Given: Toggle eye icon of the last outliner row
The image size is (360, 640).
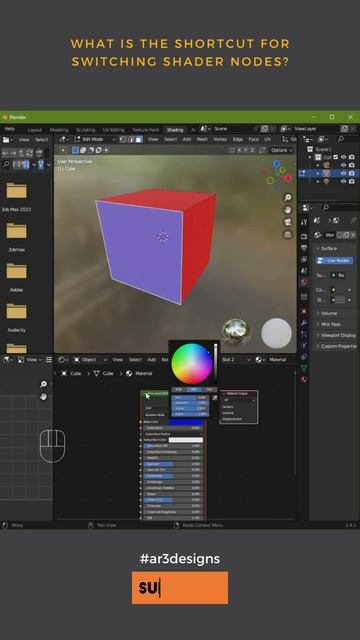Looking at the screenshot, I should 344,181.
